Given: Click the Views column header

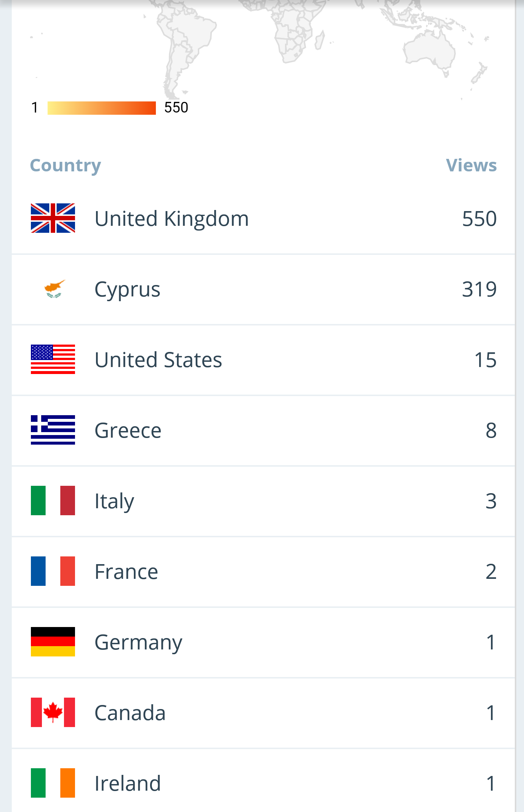Looking at the screenshot, I should (471, 165).
